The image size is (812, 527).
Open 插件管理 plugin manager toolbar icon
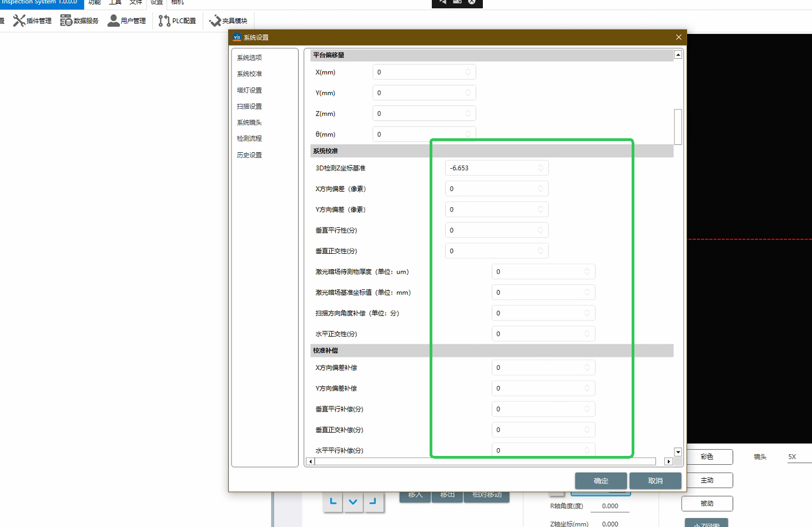(x=32, y=21)
